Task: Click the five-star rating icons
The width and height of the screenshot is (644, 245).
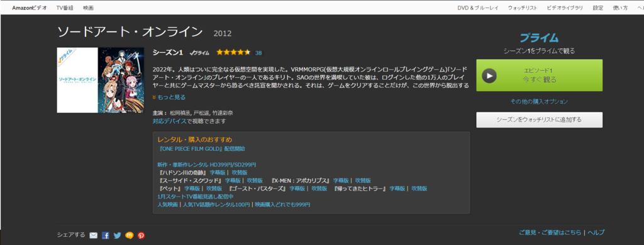Action: click(233, 53)
